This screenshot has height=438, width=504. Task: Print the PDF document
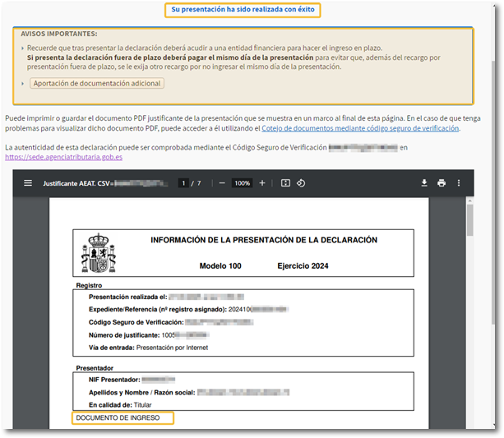point(442,183)
